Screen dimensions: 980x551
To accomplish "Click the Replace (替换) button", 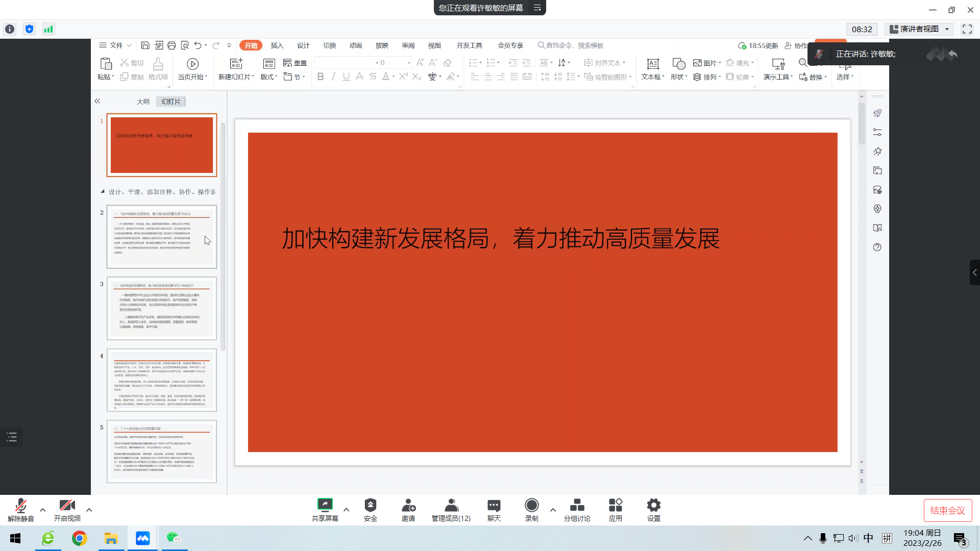I will (x=813, y=77).
